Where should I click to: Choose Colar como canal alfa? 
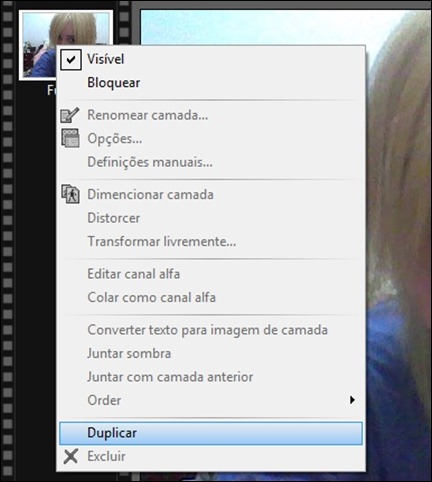[152, 297]
